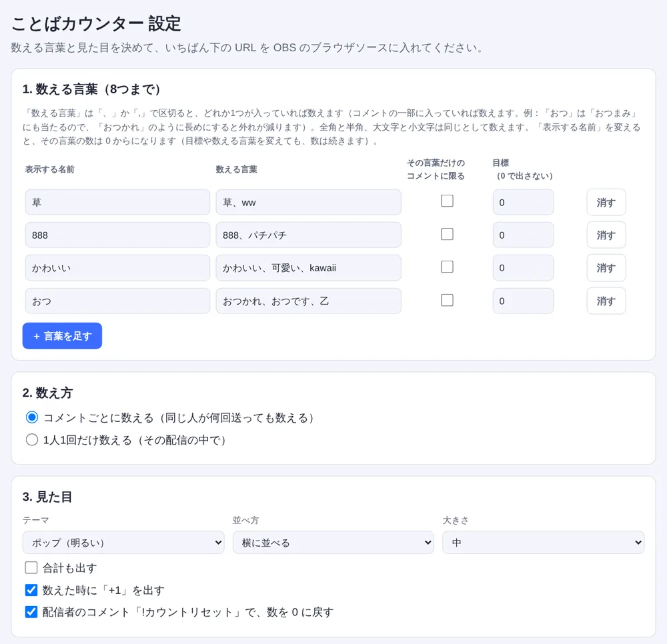
Task: Tick the restrict checkbox in the 草 row
Action: (x=447, y=201)
